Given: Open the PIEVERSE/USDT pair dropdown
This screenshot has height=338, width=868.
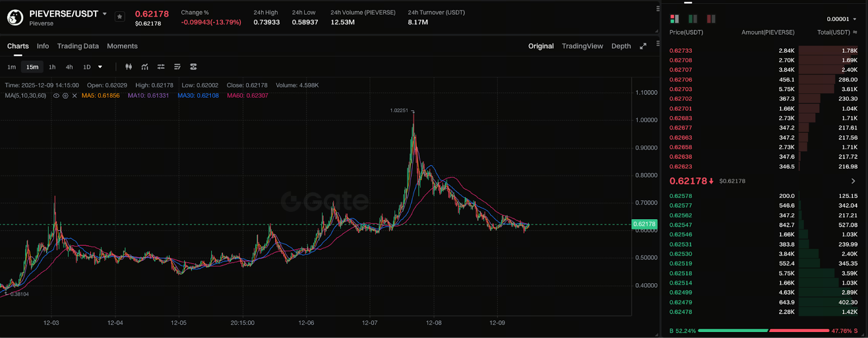Looking at the screenshot, I should click(105, 14).
